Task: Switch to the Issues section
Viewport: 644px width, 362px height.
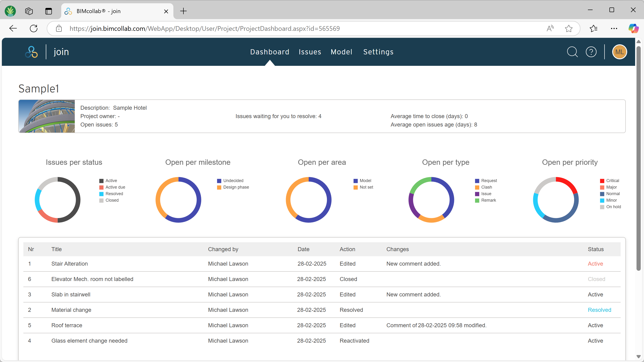Action: pos(310,52)
